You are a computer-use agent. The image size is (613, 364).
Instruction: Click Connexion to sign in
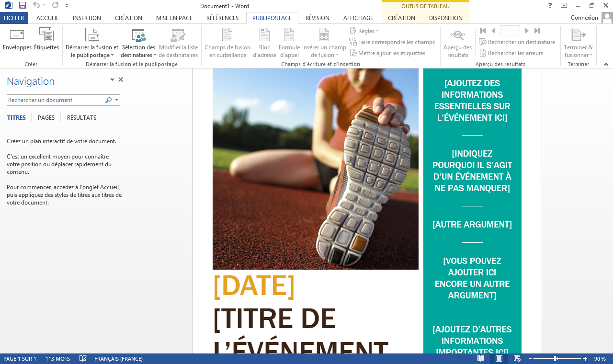[x=584, y=18]
